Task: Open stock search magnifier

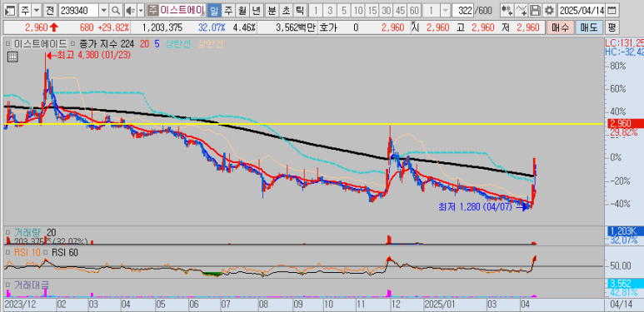Action: [x=116, y=10]
